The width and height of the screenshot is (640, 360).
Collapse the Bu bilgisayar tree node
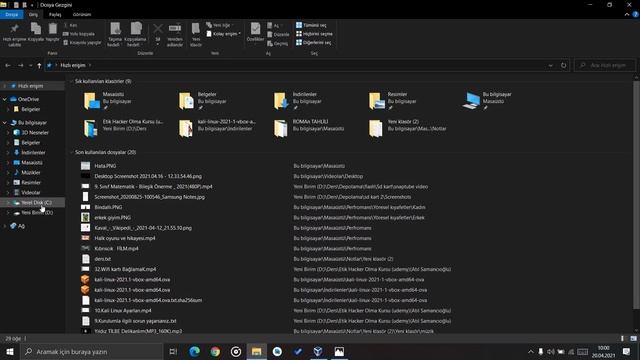point(4,122)
